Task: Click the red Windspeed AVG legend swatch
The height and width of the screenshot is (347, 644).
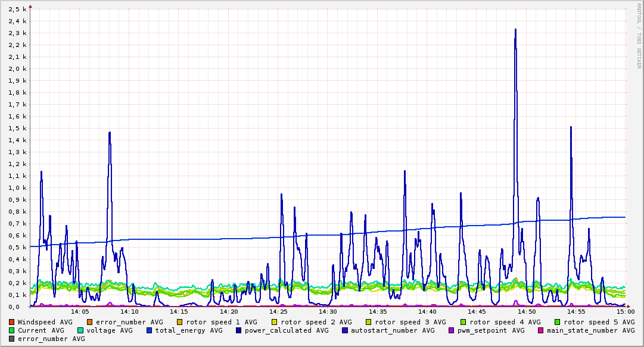Action: pyautogui.click(x=11, y=323)
